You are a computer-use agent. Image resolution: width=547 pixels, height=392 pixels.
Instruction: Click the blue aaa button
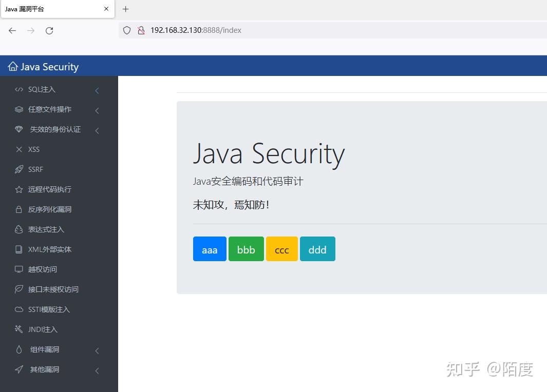tap(210, 249)
